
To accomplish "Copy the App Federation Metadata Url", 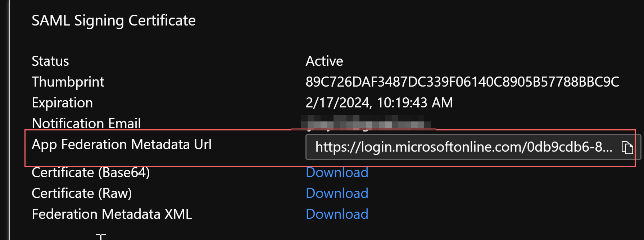I will (627, 147).
